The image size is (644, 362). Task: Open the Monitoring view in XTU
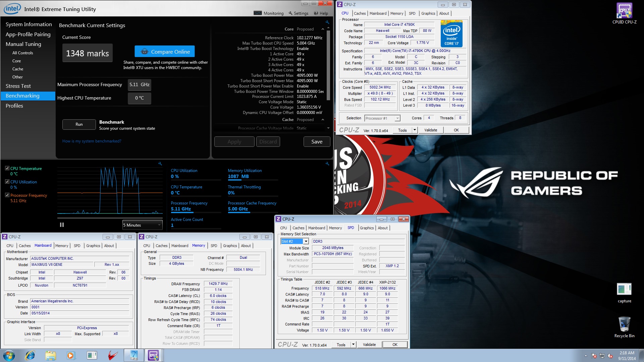click(269, 13)
